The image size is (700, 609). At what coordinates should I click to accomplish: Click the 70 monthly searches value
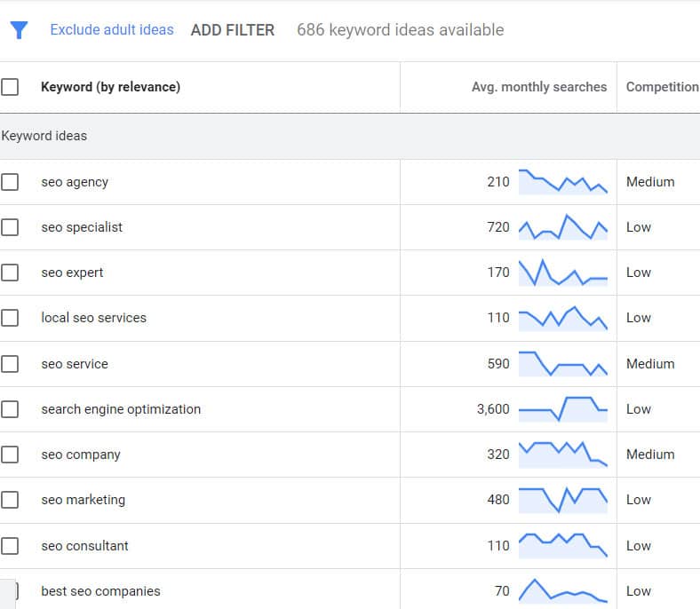502,591
